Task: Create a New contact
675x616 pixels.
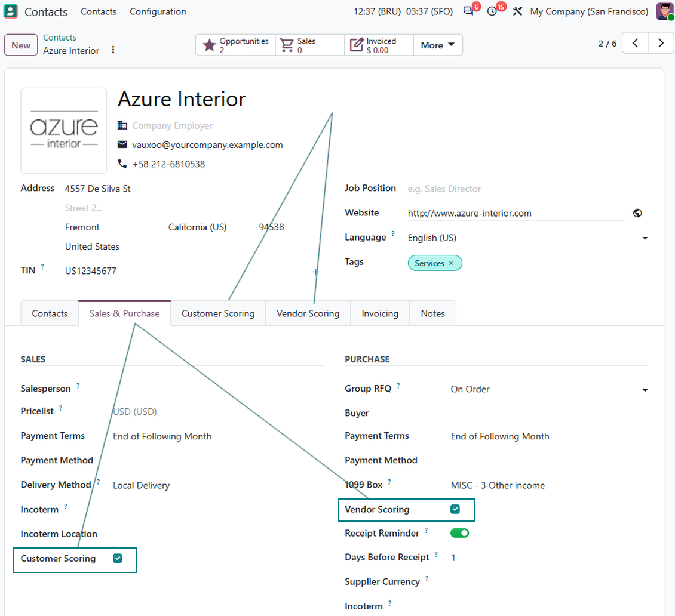Action: coord(21,45)
